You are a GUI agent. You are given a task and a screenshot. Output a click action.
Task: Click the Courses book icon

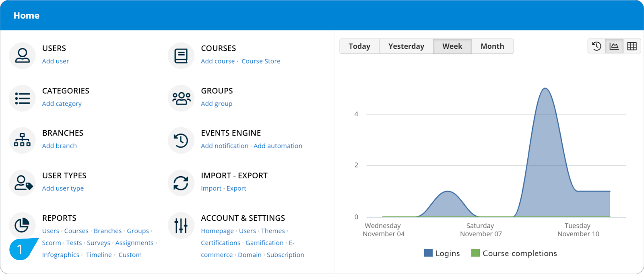pos(181,56)
